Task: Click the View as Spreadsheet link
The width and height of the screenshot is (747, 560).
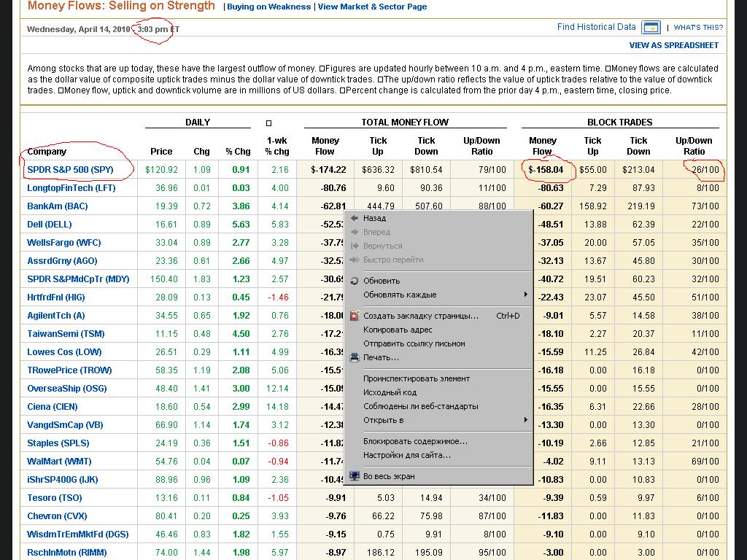Action: (x=673, y=45)
